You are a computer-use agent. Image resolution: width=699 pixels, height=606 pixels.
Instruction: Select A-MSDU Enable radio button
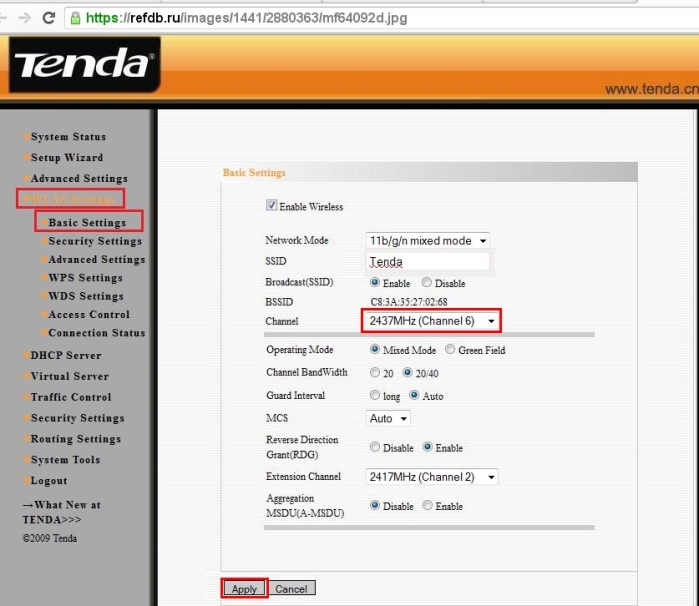[x=427, y=505]
